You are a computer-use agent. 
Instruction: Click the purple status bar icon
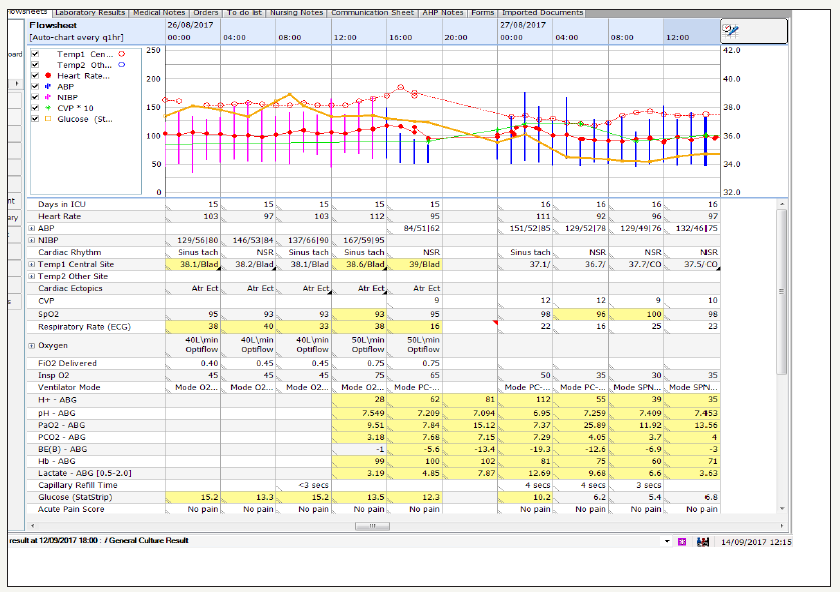pos(683,541)
